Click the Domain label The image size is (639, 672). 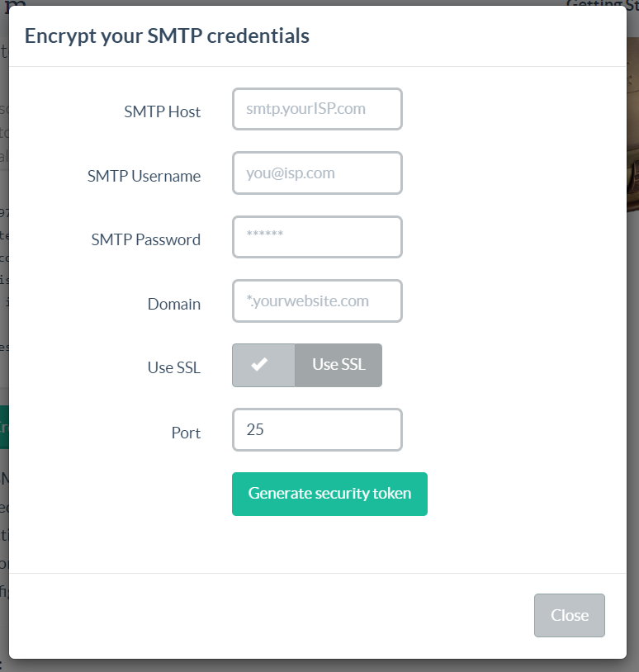tap(173, 304)
